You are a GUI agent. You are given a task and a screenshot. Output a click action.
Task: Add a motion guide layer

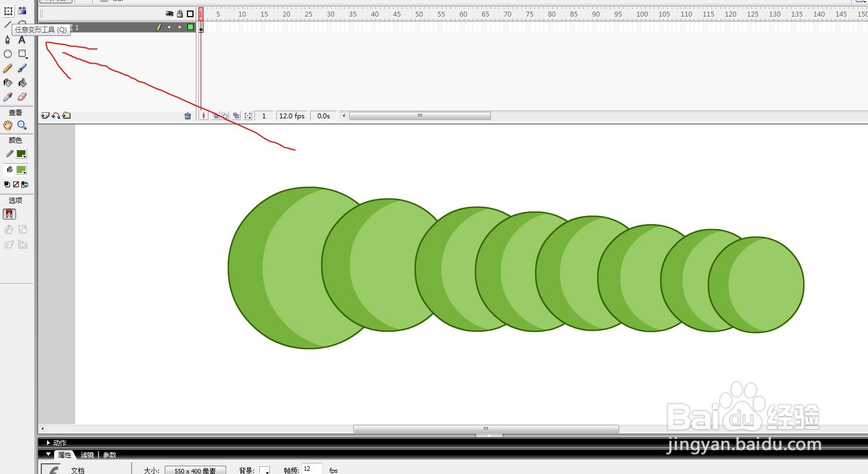(56, 116)
